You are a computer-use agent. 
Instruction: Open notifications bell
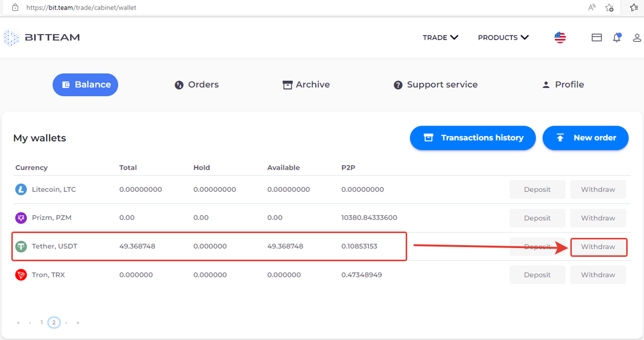(617, 38)
